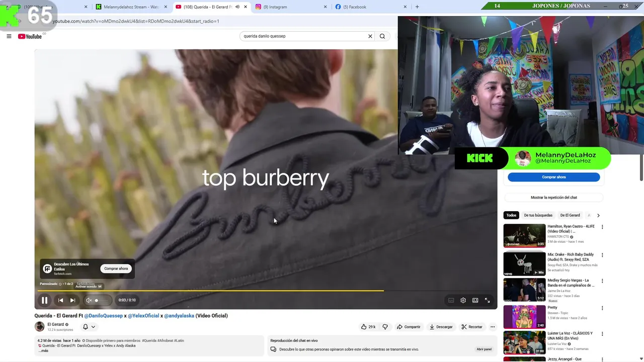Click the browser address bar URL
This screenshot has height=362, width=644.
(136, 21)
